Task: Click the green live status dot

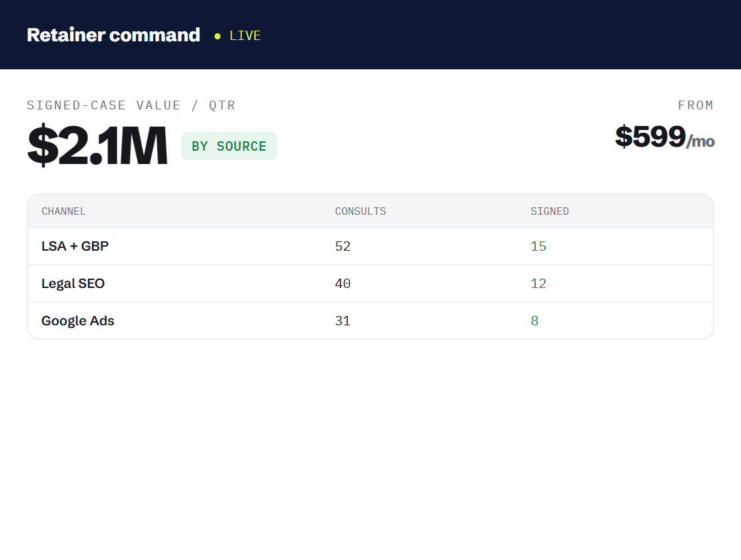Action: click(x=217, y=37)
